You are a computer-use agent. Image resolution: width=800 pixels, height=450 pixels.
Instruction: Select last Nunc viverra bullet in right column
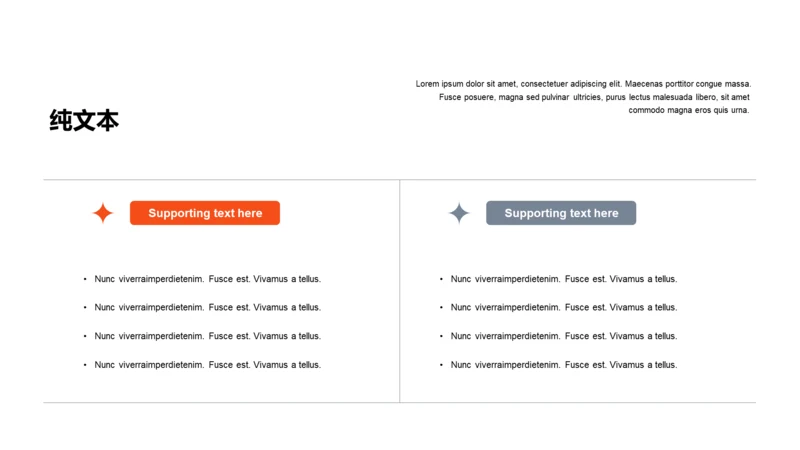[x=559, y=365]
